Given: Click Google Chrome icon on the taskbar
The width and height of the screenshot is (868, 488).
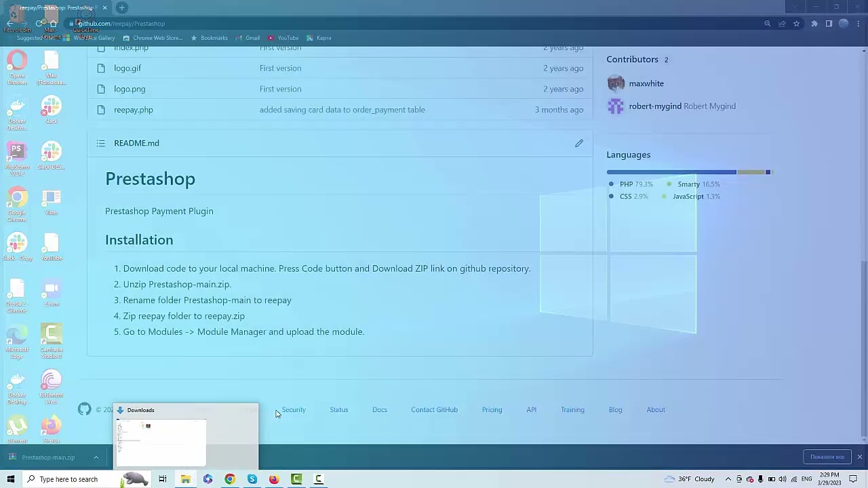Looking at the screenshot, I should click(230, 479).
